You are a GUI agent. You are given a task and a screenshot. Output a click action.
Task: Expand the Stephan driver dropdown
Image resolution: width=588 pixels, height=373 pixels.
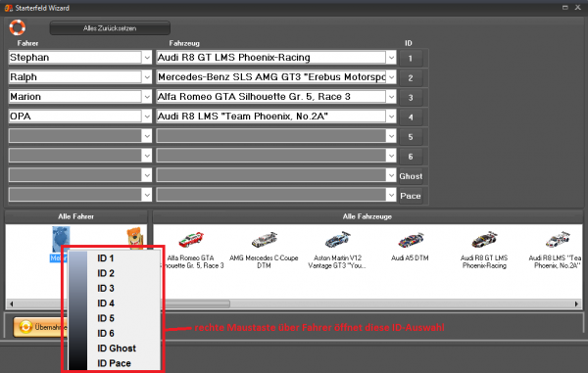coord(147,58)
